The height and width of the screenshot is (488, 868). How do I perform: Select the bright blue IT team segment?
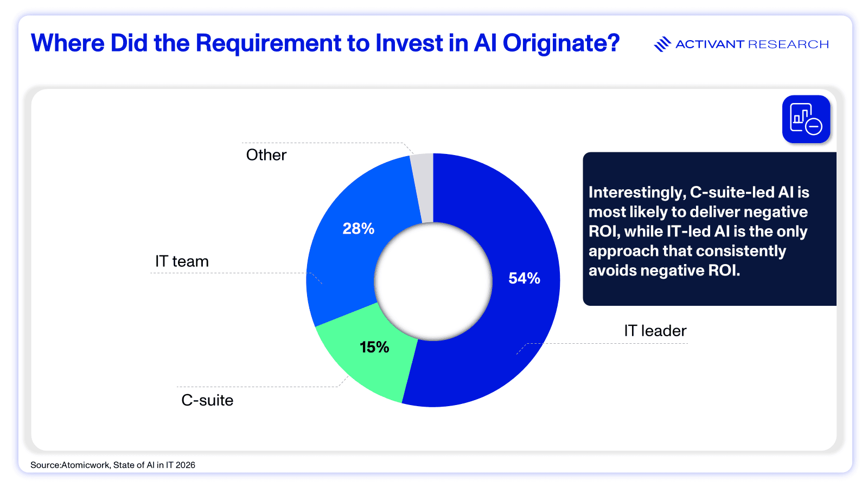pyautogui.click(x=347, y=260)
